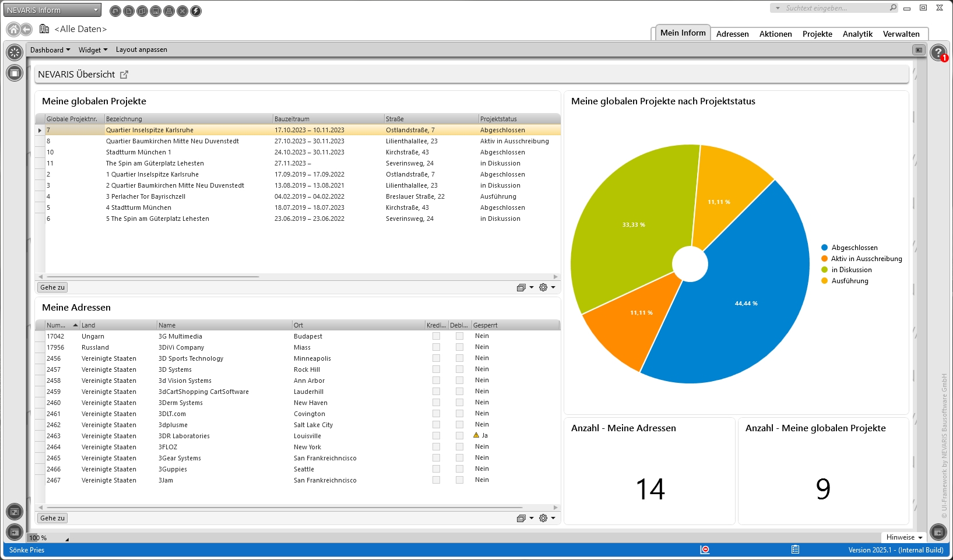Tick Kredi checkbox for 3Guppies

(x=436, y=469)
